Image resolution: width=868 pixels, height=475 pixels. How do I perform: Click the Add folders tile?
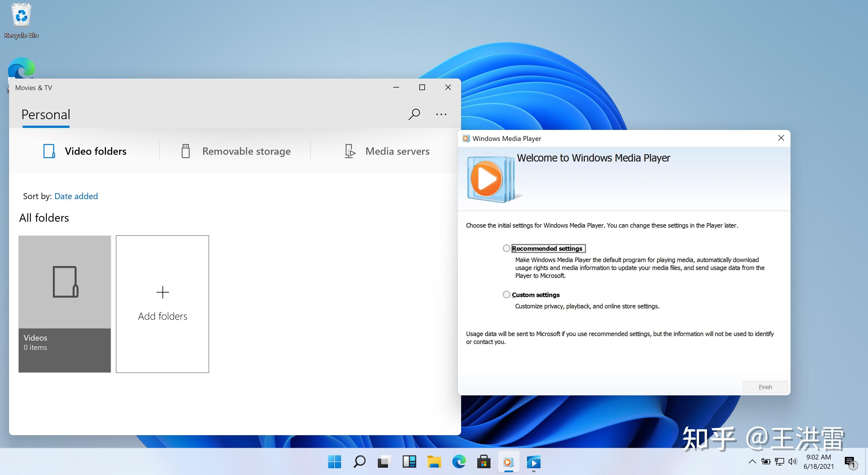pyautogui.click(x=162, y=304)
